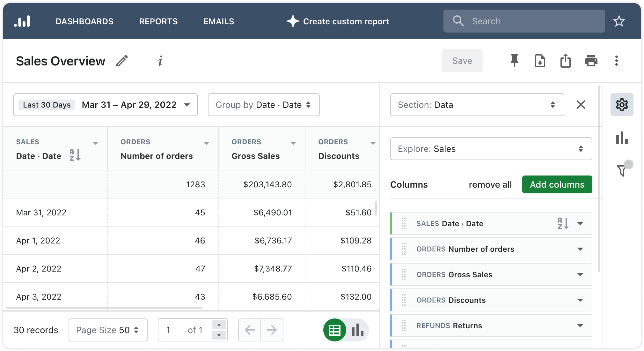644x351 pixels.
Task: Open the Explore: Sales selector
Action: coord(491,149)
